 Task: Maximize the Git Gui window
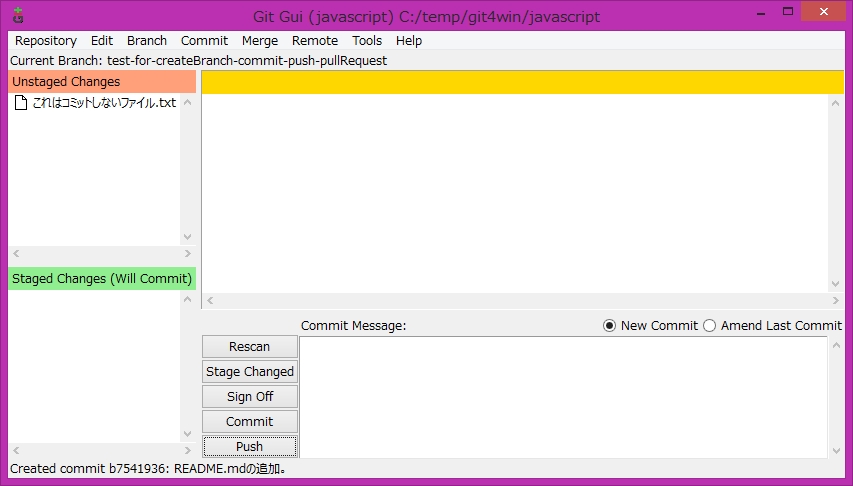788,11
